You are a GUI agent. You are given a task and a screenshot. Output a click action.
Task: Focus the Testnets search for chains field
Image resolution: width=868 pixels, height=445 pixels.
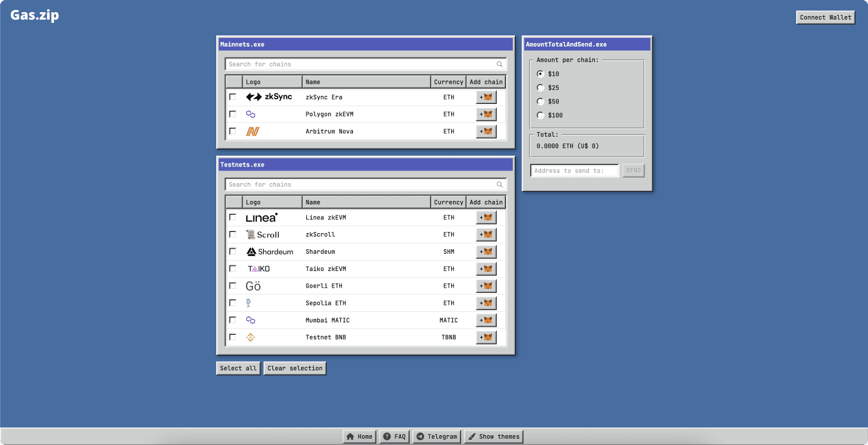point(366,185)
